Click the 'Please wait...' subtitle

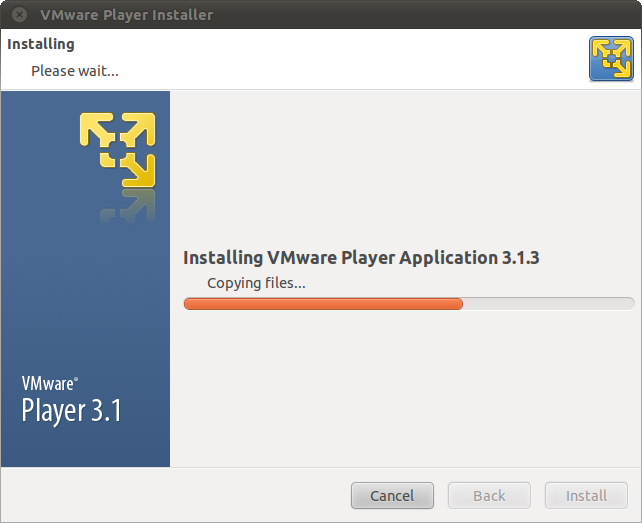coord(75,70)
